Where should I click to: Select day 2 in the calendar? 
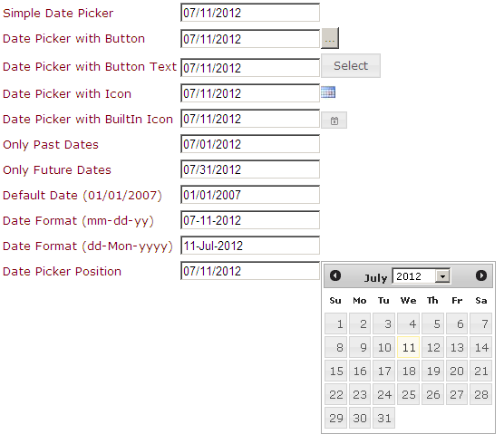point(360,323)
